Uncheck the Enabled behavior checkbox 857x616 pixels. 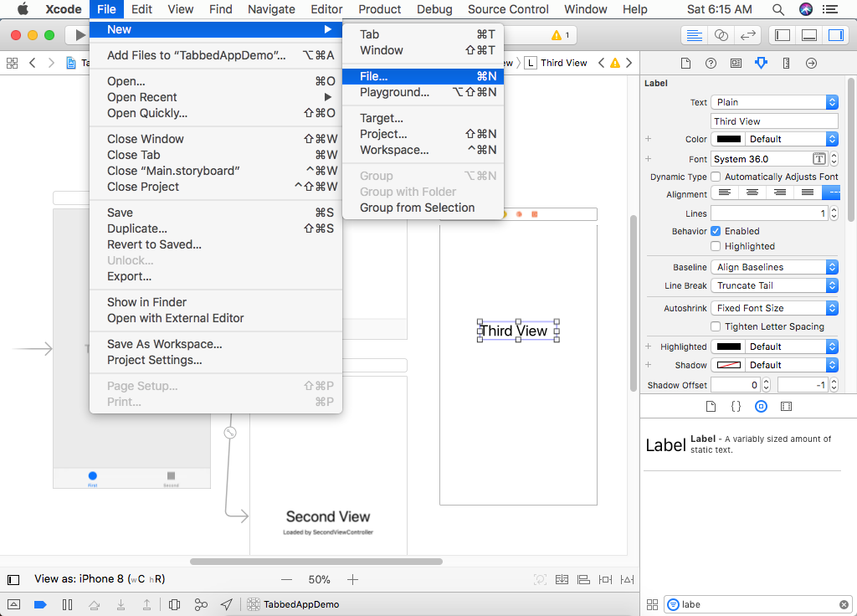click(x=716, y=231)
